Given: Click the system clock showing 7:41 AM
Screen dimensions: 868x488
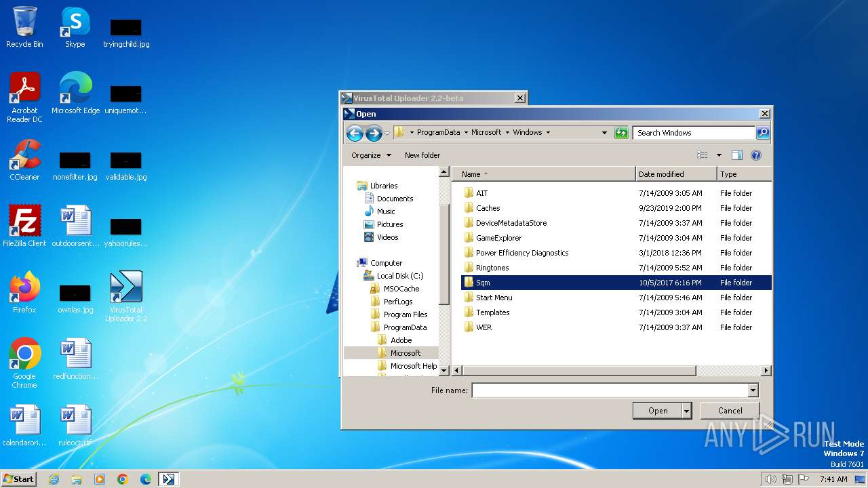Looking at the screenshot, I should 833,479.
